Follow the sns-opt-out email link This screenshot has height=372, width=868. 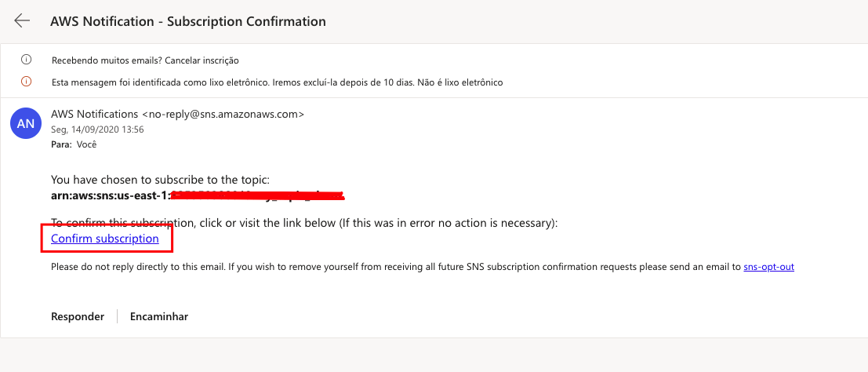click(x=769, y=267)
